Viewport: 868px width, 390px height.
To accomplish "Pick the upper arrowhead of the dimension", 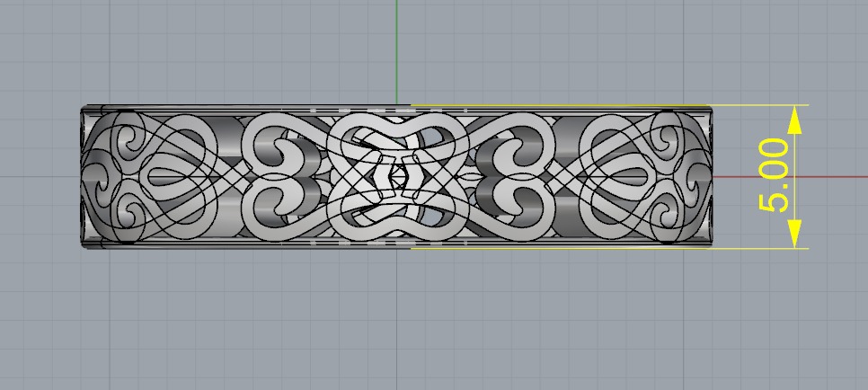I will pos(794,120).
